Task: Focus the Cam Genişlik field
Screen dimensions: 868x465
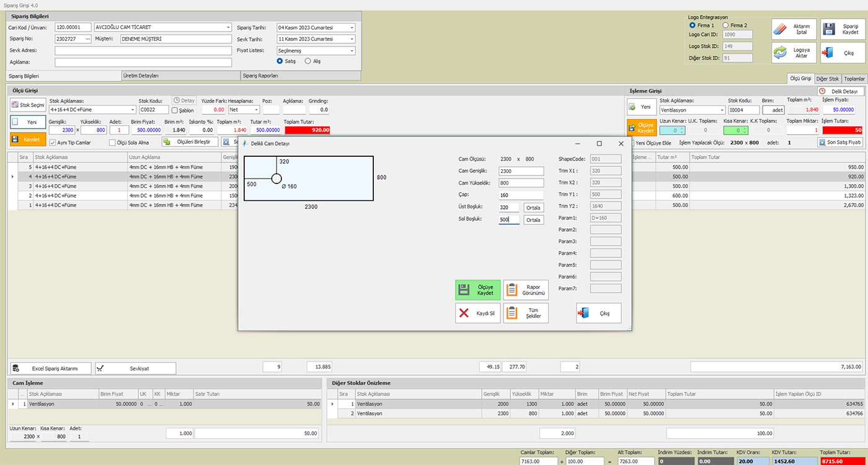Action: pyautogui.click(x=521, y=171)
